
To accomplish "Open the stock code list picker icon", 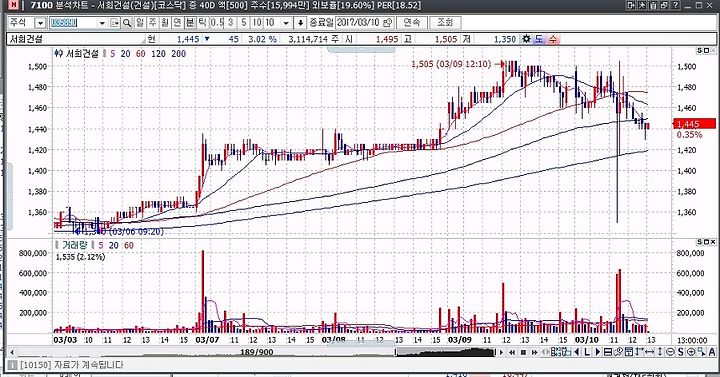I will click(115, 23).
